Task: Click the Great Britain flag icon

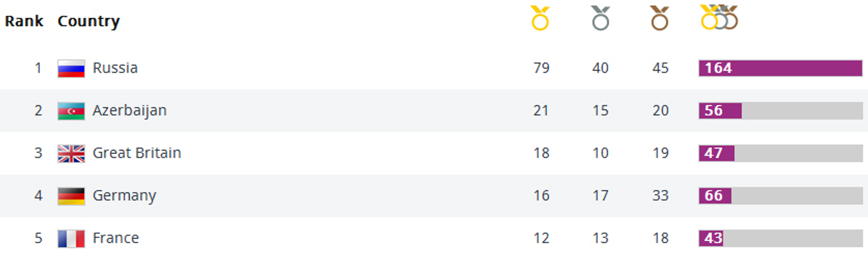Action: click(71, 153)
